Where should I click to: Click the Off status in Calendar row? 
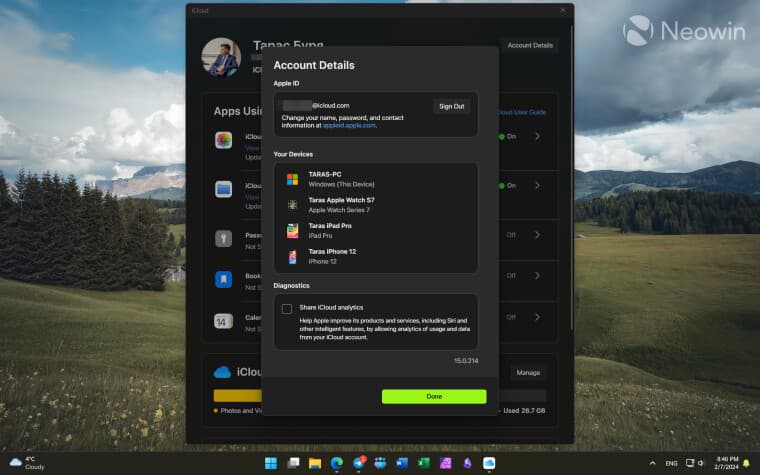511,317
